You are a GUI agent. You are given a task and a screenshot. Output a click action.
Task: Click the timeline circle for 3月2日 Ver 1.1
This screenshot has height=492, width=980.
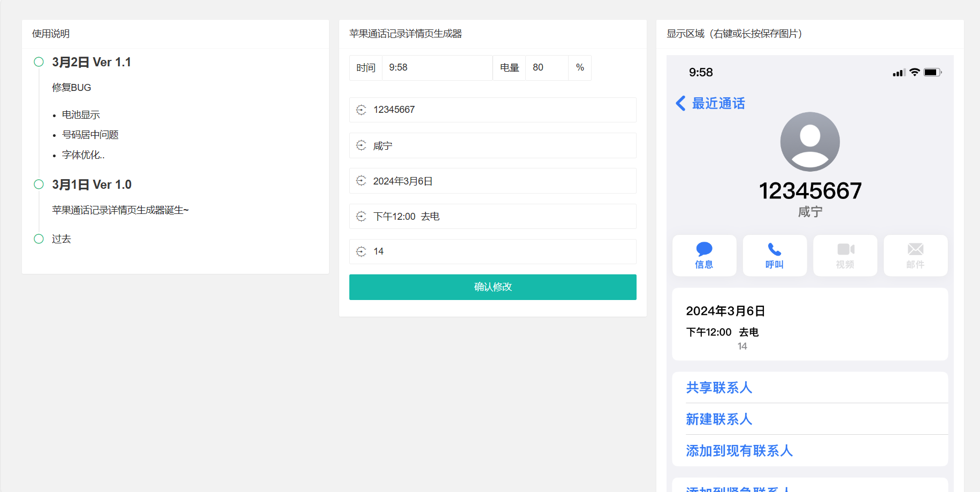click(39, 62)
